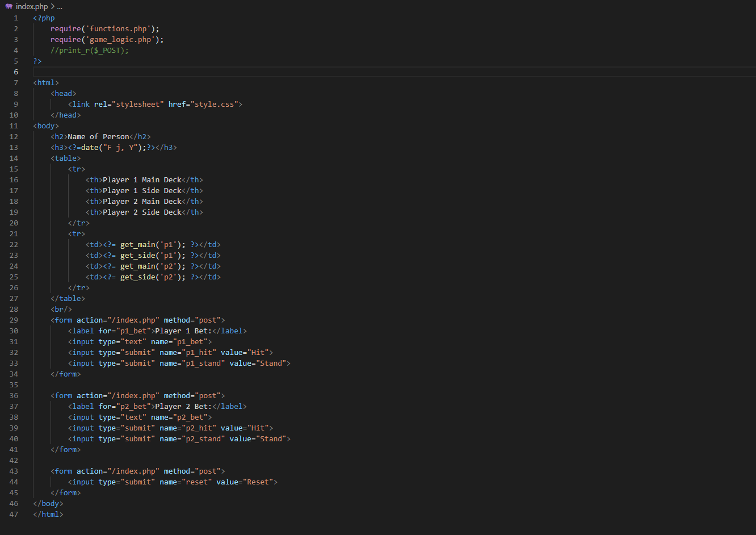Click the name="p1_stand" attribute
The width and height of the screenshot is (756, 535).
[192, 363]
